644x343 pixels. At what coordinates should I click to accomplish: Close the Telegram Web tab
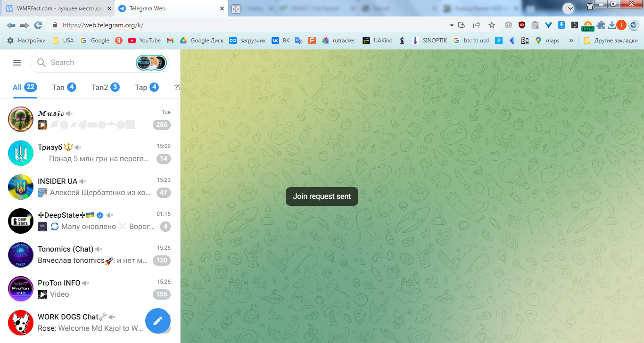click(222, 8)
